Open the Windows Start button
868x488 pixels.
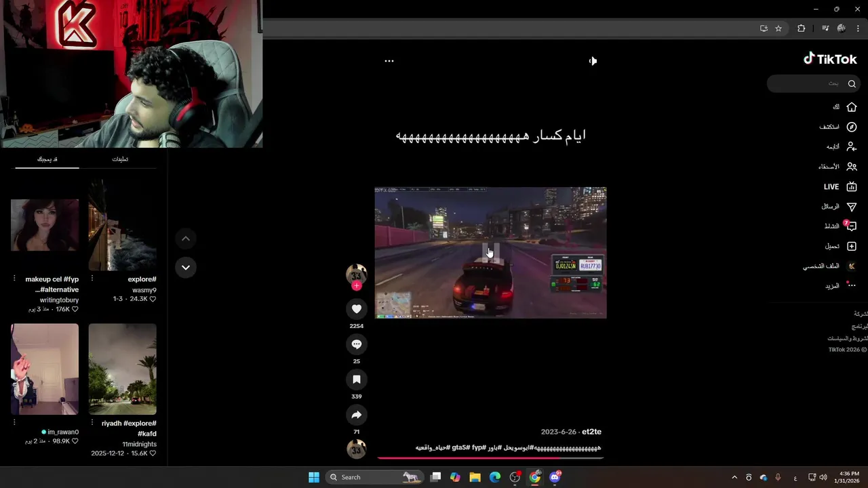pyautogui.click(x=314, y=477)
